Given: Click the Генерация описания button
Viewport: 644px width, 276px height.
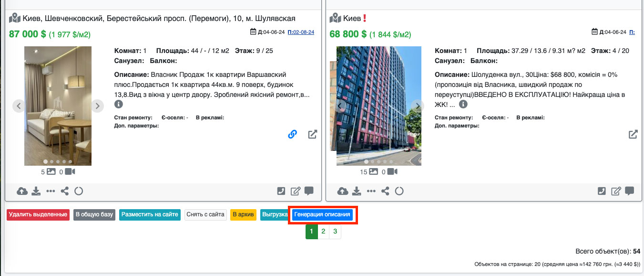Looking at the screenshot, I should click(x=322, y=215).
